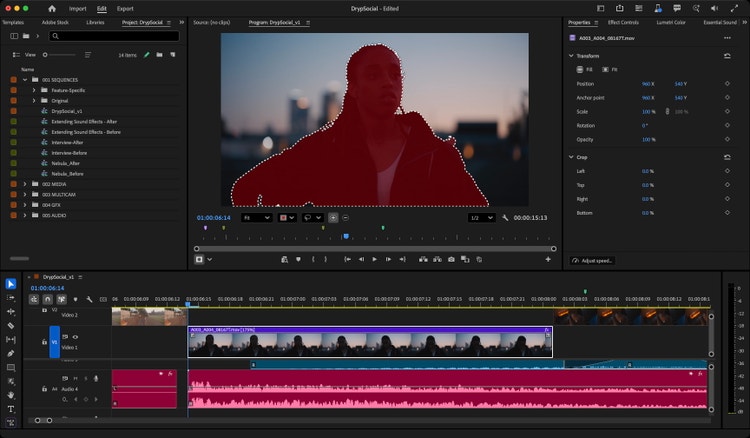Export frame with camera icon

tap(451, 259)
